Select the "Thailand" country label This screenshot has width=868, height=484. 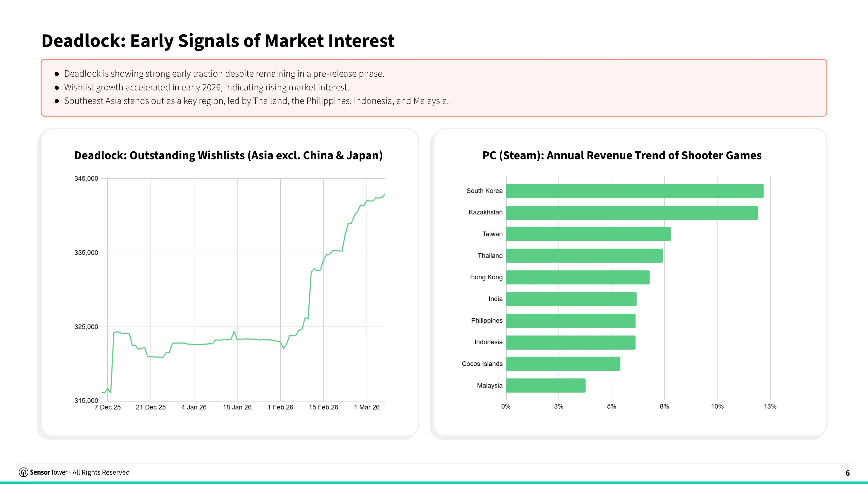[490, 256]
